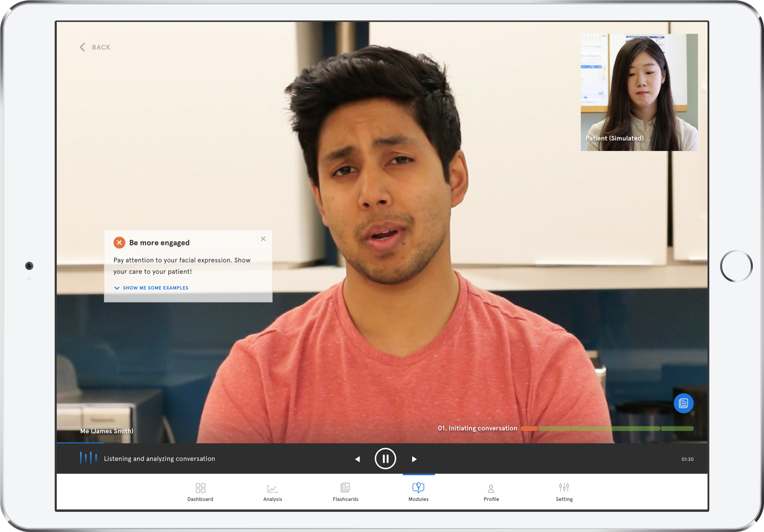This screenshot has height=532, width=764.
Task: Switch to the Dashboard tab label
Action: (x=200, y=499)
